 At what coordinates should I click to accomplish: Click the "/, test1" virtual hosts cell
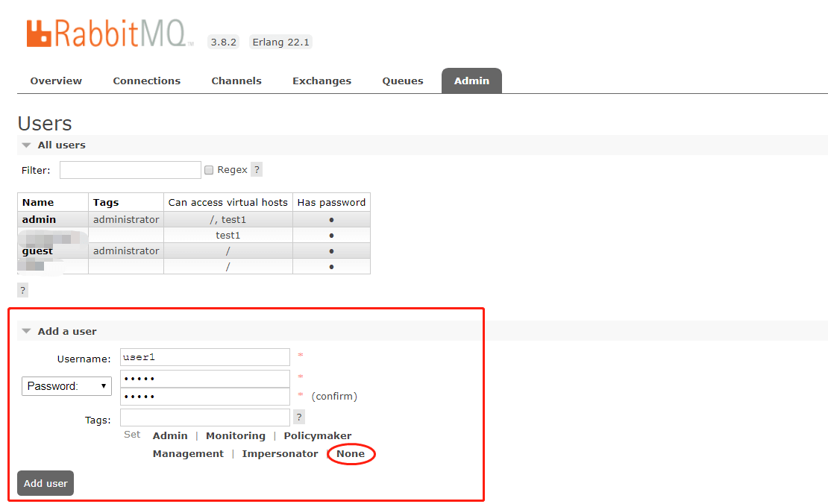click(228, 219)
